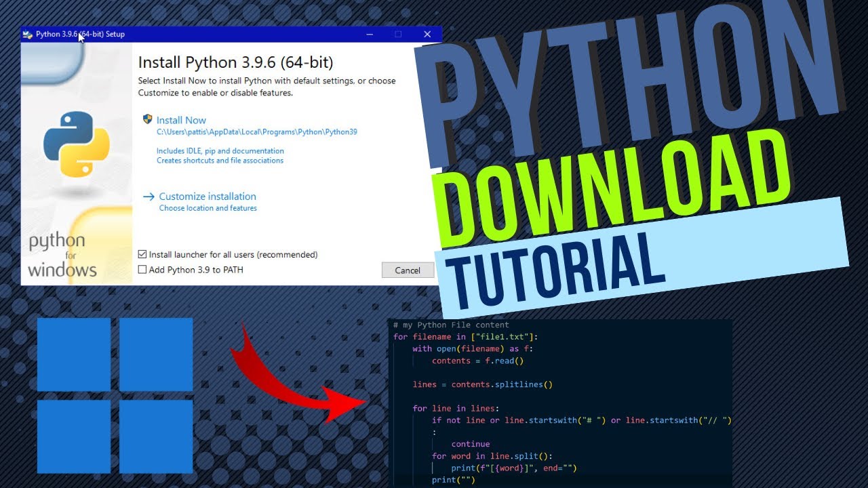
Task: Click the Python icon in setup title bar
Action: pyautogui.click(x=28, y=34)
